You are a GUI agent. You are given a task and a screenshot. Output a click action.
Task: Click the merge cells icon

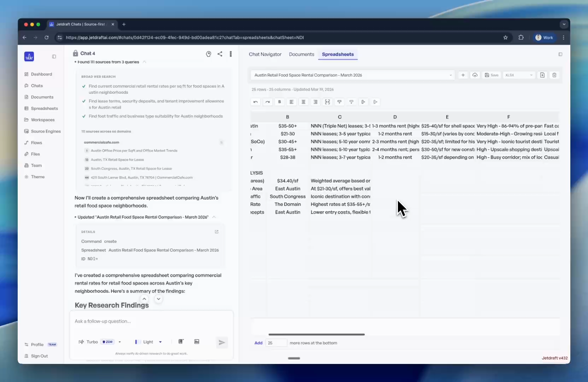[x=328, y=102]
